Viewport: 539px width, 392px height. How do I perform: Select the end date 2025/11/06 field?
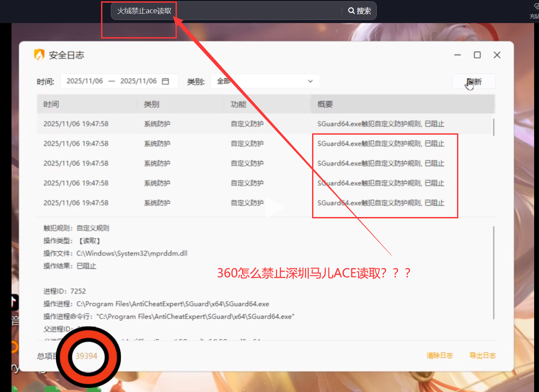(139, 82)
